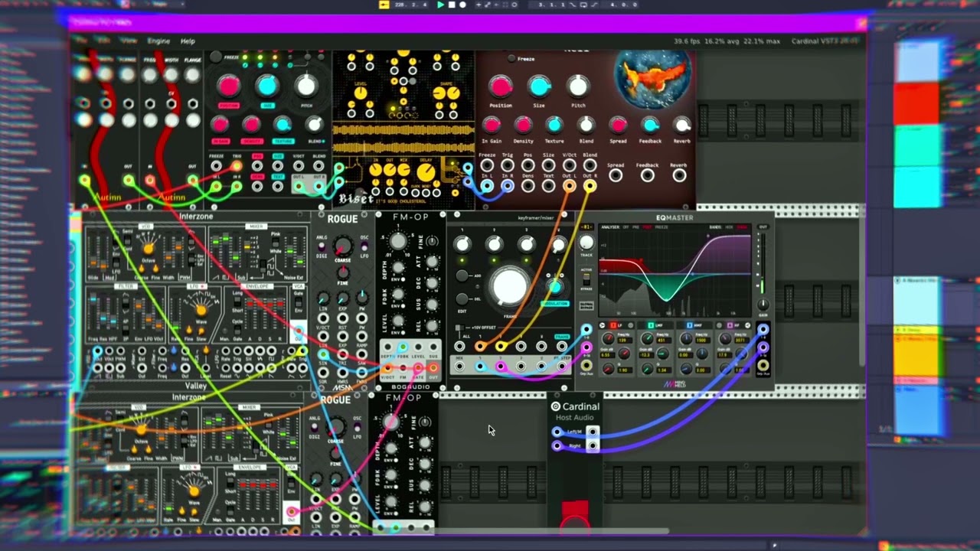This screenshot has width=980, height=551.
Task: Click LMF Freq Hz value 451 in EQMaster
Action: pos(664,340)
